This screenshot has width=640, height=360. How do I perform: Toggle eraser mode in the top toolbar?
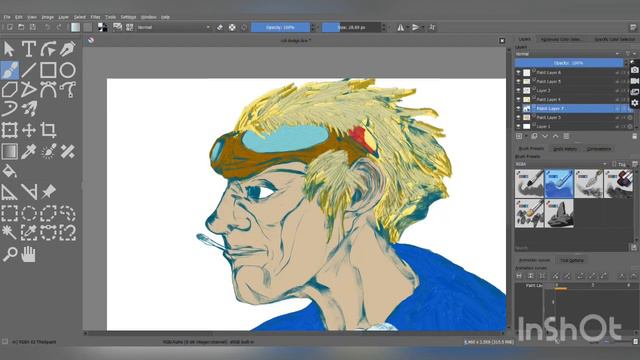coord(220,27)
